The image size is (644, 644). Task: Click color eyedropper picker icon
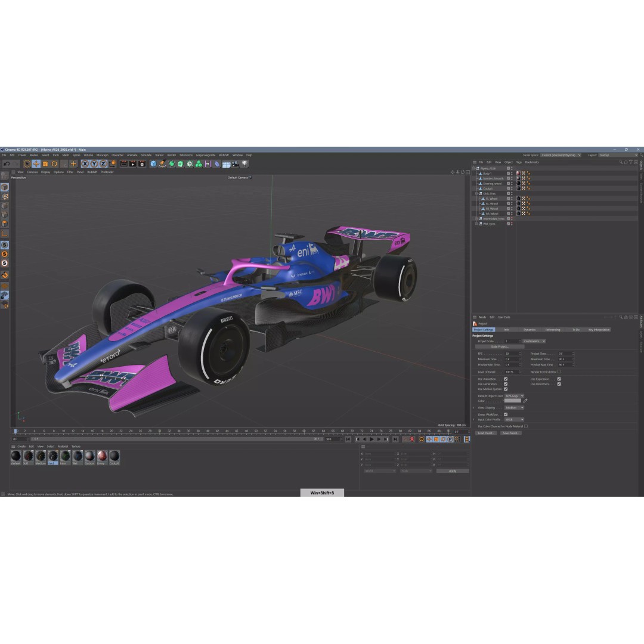point(525,401)
